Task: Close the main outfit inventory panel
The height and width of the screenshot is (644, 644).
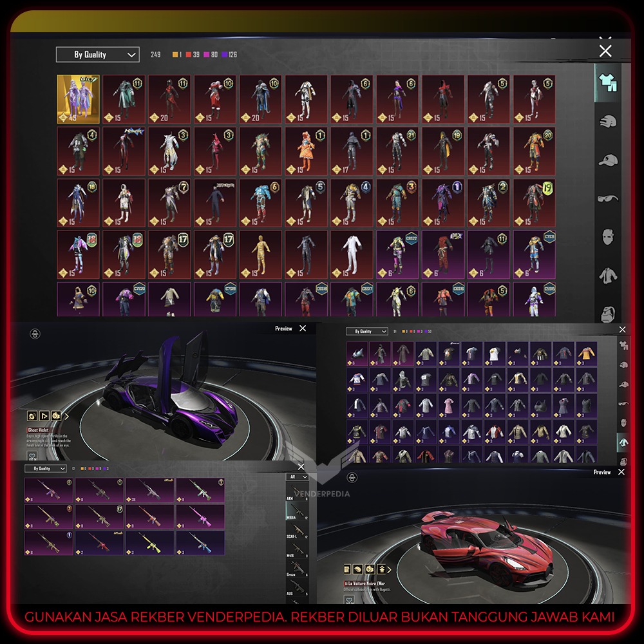Action: tap(605, 51)
